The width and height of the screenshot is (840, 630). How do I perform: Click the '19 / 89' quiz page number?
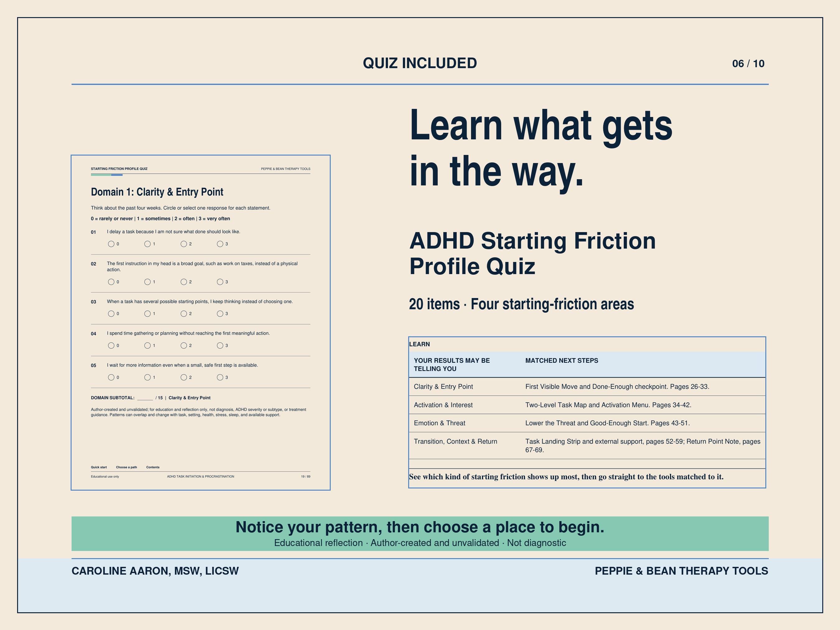click(306, 477)
